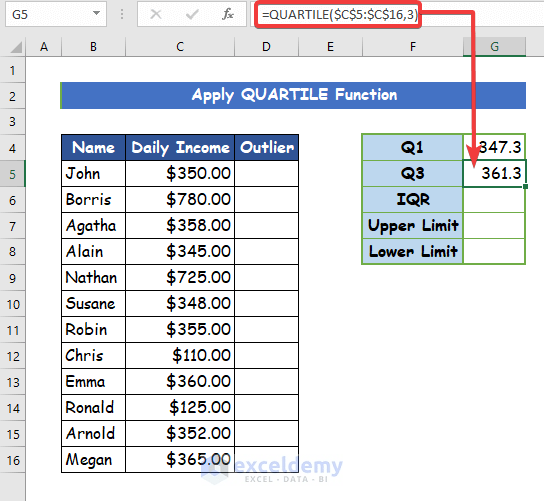Select column F header
Screen dimensions: 544x501
pos(413,46)
